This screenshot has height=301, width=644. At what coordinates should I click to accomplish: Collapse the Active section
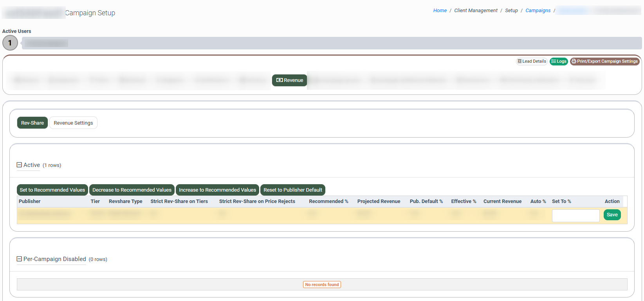point(19,165)
